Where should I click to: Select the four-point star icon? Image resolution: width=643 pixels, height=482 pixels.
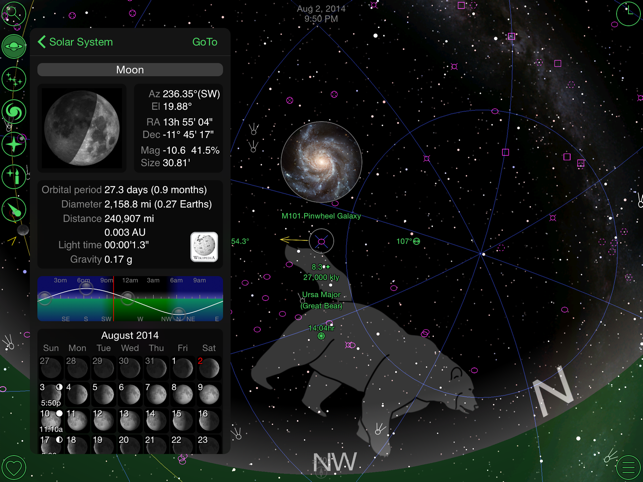[x=14, y=144]
